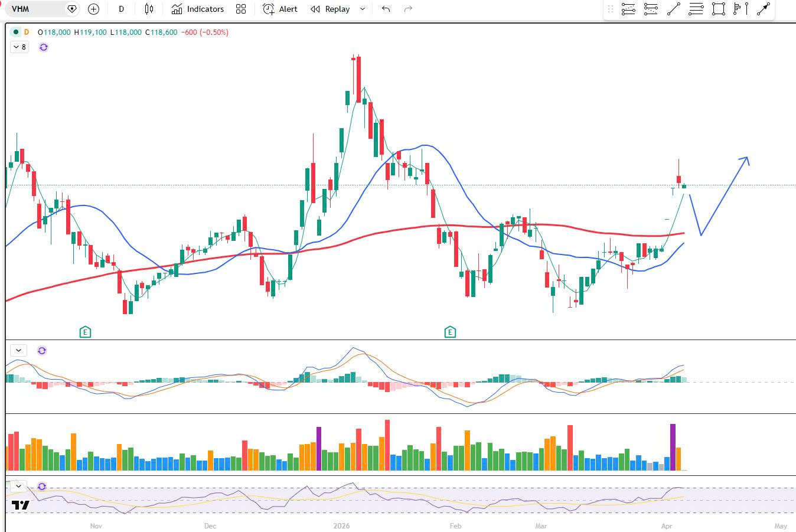The width and height of the screenshot is (796, 532).
Task: Click the add symbol plus icon
Action: (x=93, y=9)
